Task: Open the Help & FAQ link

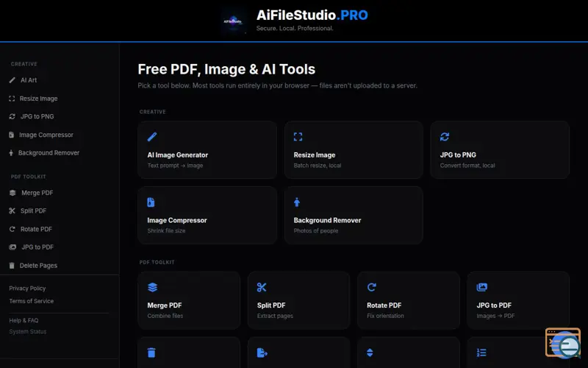Action: [x=24, y=320]
